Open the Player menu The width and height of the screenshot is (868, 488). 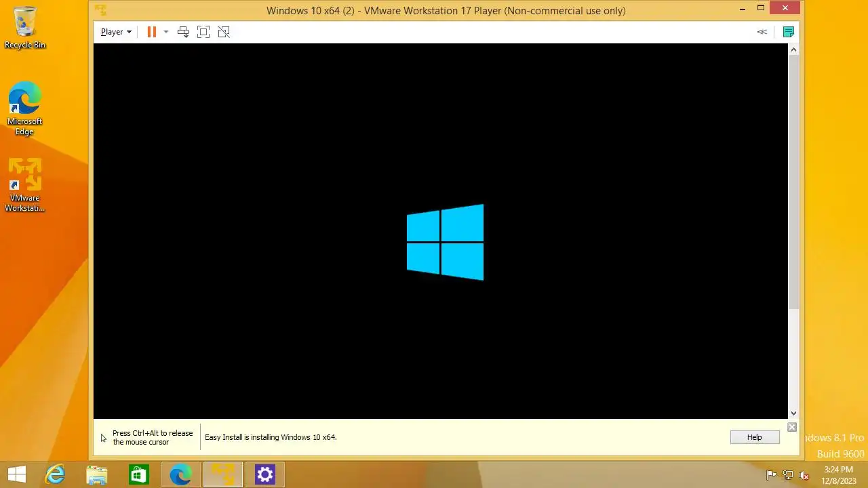(x=116, y=32)
